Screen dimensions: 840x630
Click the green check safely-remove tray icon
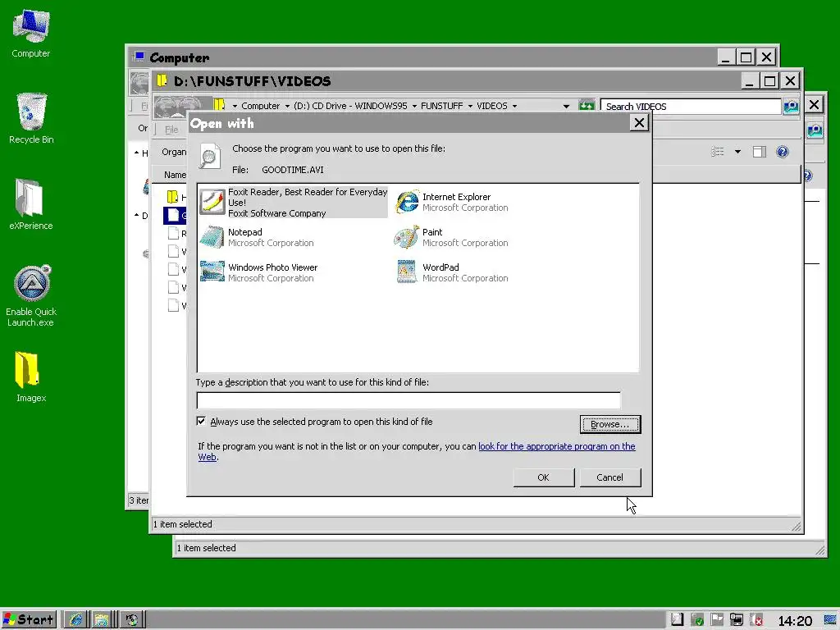click(697, 620)
